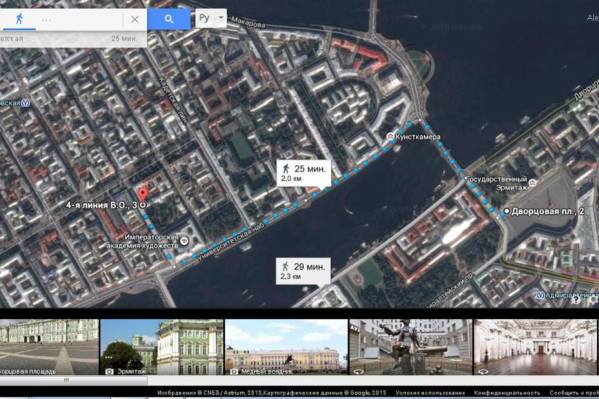Screen dimensions: 599x399
Task: Select the walking directions mode icon
Action: click(x=19, y=19)
